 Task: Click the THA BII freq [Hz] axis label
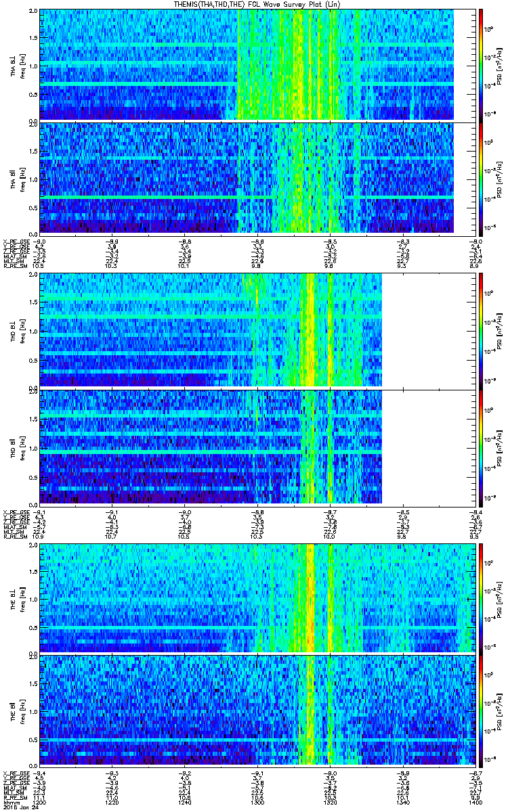(22, 179)
